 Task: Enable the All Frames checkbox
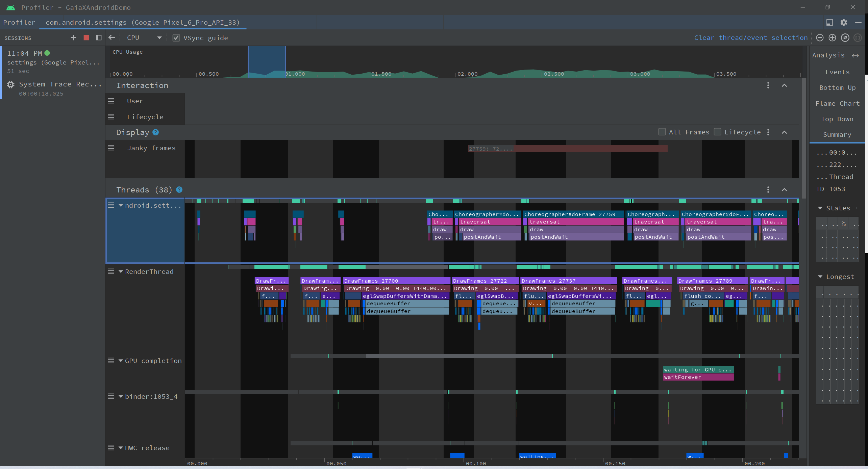point(662,132)
